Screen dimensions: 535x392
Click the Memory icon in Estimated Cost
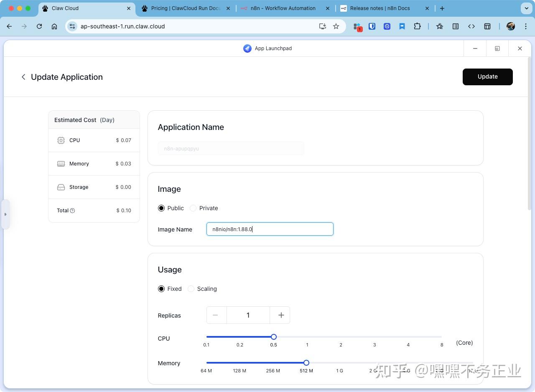point(61,164)
